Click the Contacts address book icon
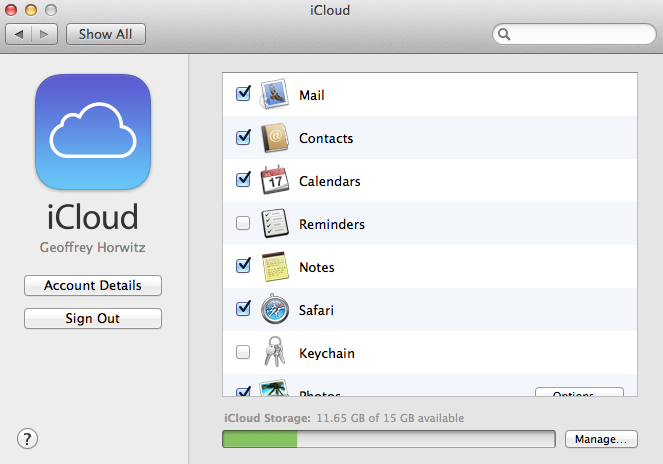Screen dimensions: 663x464 275,137
